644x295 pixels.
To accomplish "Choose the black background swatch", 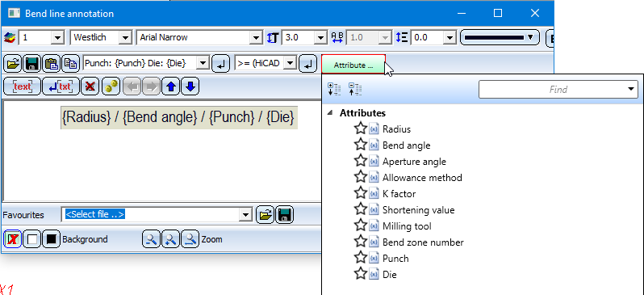I will (52, 239).
